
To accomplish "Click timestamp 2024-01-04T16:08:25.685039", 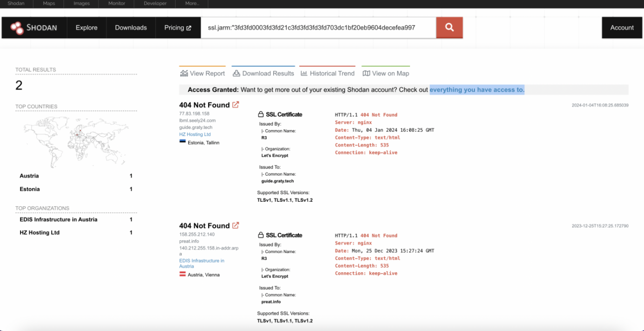I will coord(600,105).
